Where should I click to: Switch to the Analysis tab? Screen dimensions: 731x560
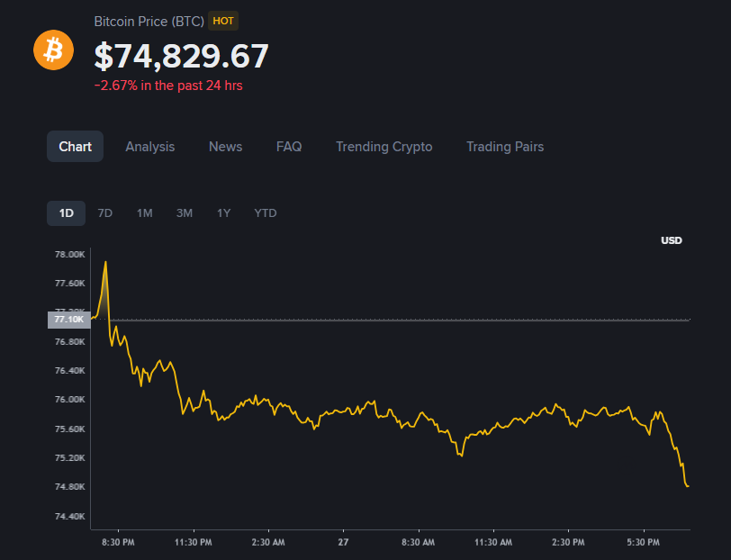(150, 147)
